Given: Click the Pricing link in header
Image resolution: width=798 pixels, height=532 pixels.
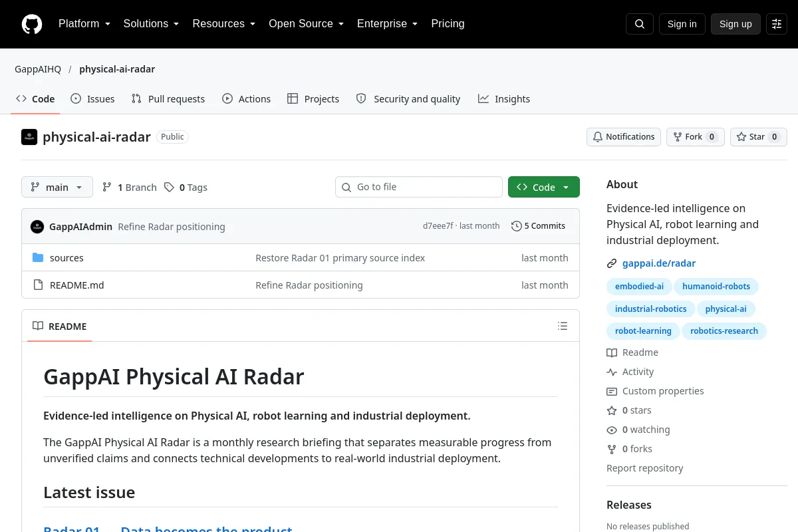Looking at the screenshot, I should 448,24.
